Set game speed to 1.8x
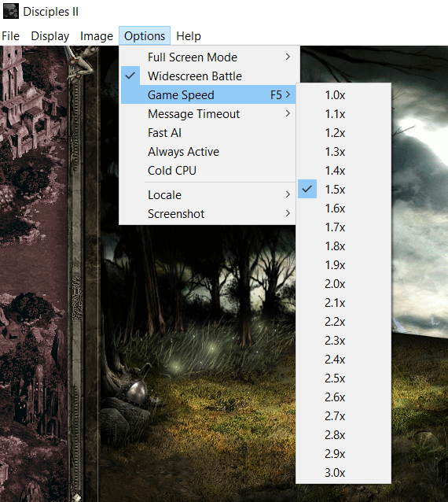The height and width of the screenshot is (502, 448). [x=343, y=245]
